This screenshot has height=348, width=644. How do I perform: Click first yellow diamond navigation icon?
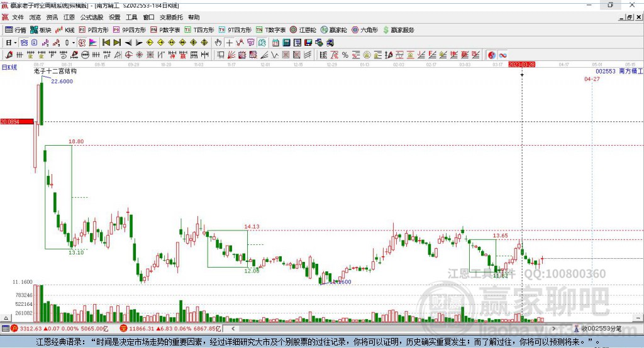pos(150,43)
